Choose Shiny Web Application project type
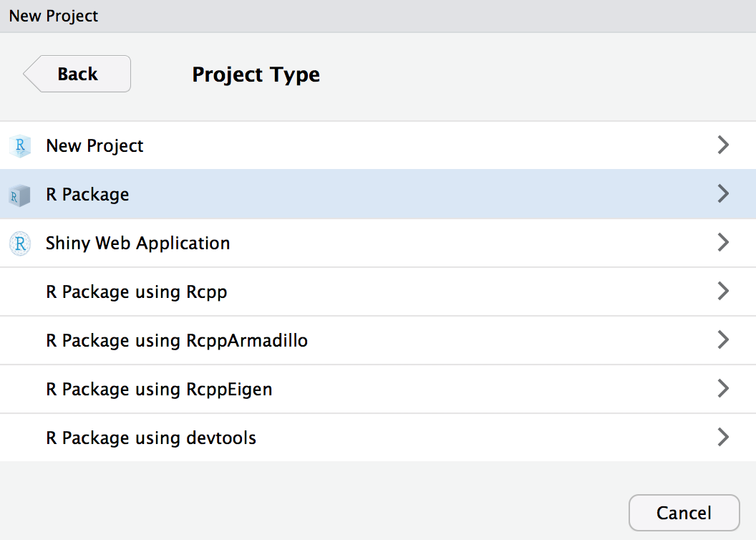 click(x=137, y=244)
